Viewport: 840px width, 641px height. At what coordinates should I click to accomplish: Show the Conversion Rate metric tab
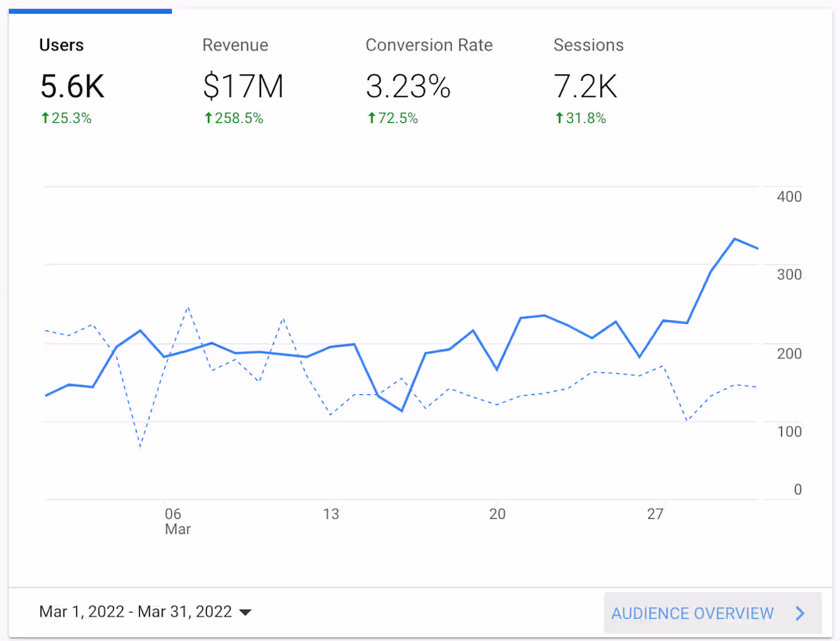[428, 45]
